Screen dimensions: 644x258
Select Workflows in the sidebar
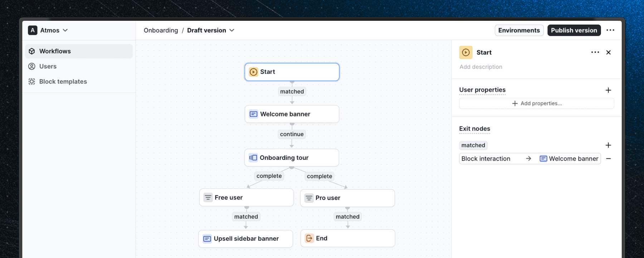55,51
